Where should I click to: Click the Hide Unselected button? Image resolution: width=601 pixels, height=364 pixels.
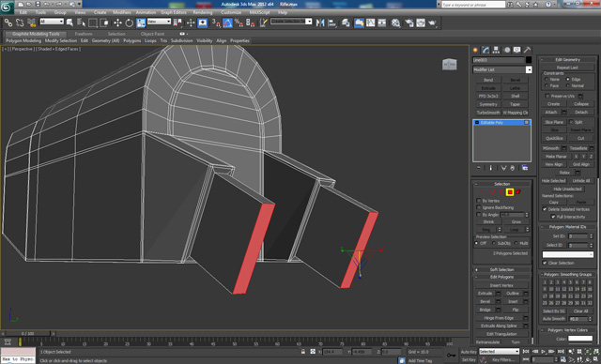(567, 190)
